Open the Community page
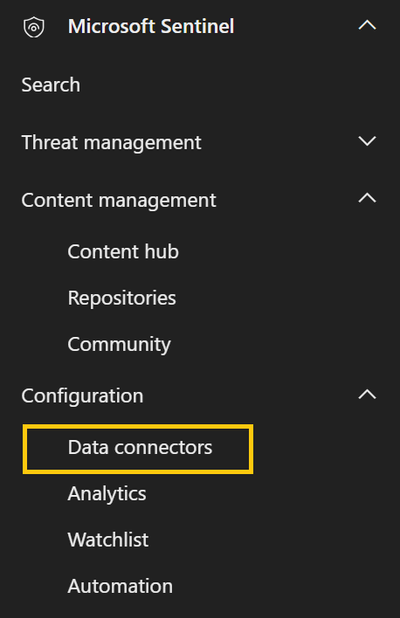 [119, 344]
